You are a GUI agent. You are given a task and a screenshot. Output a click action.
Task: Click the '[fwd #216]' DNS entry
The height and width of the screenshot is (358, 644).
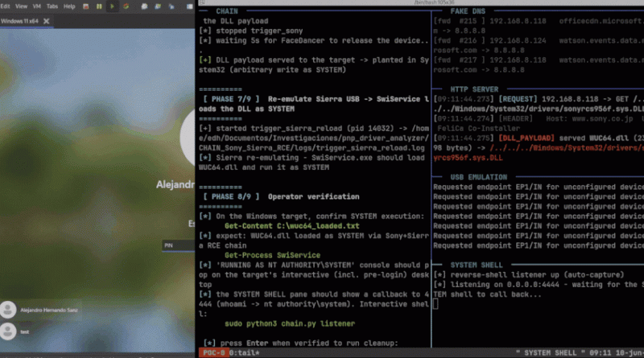point(539,45)
